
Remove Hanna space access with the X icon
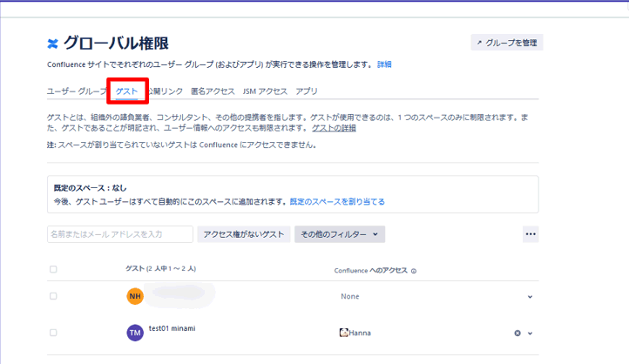coord(517,333)
